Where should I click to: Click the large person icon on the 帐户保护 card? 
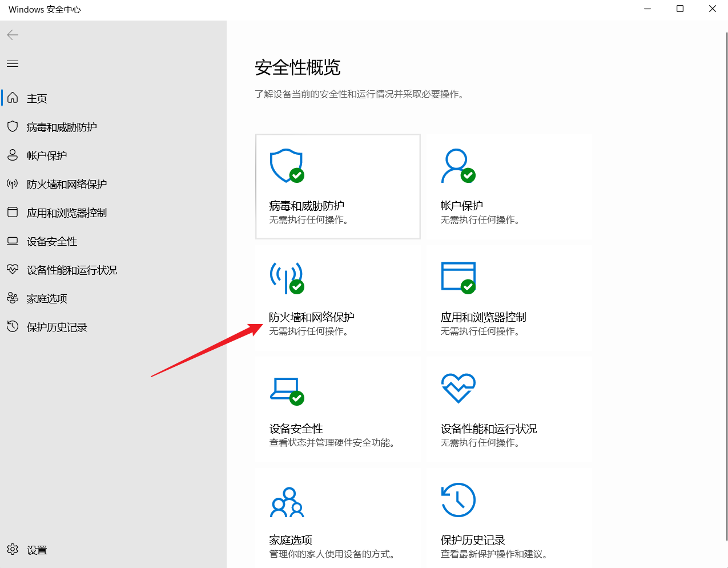pyautogui.click(x=458, y=166)
